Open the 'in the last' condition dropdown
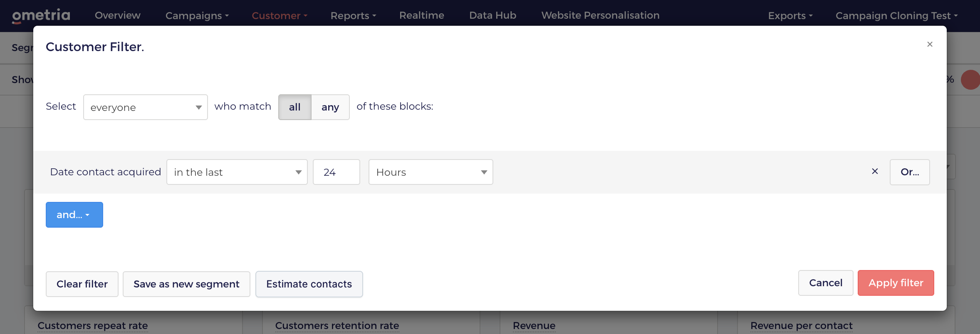Screen dimensions: 980x334 [237, 172]
